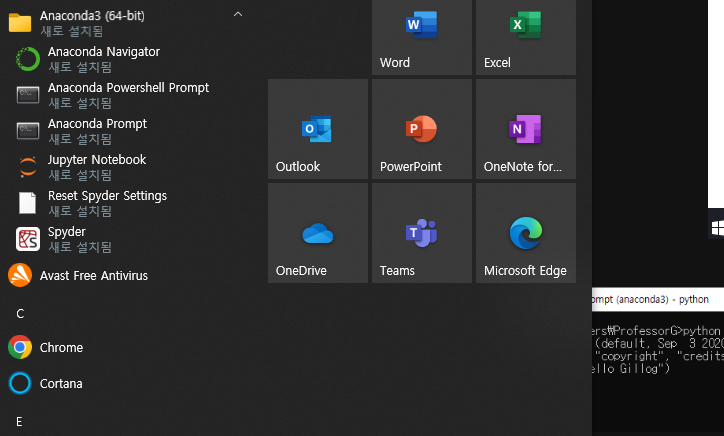Launch the Spyder IDE icon
This screenshot has width=724, height=436.
click(x=28, y=239)
